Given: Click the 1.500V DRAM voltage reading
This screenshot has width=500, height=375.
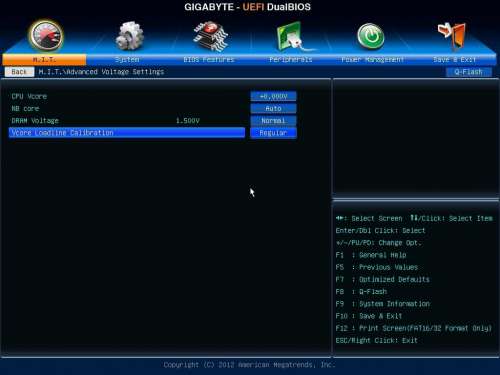Looking at the screenshot, I should (188, 121).
